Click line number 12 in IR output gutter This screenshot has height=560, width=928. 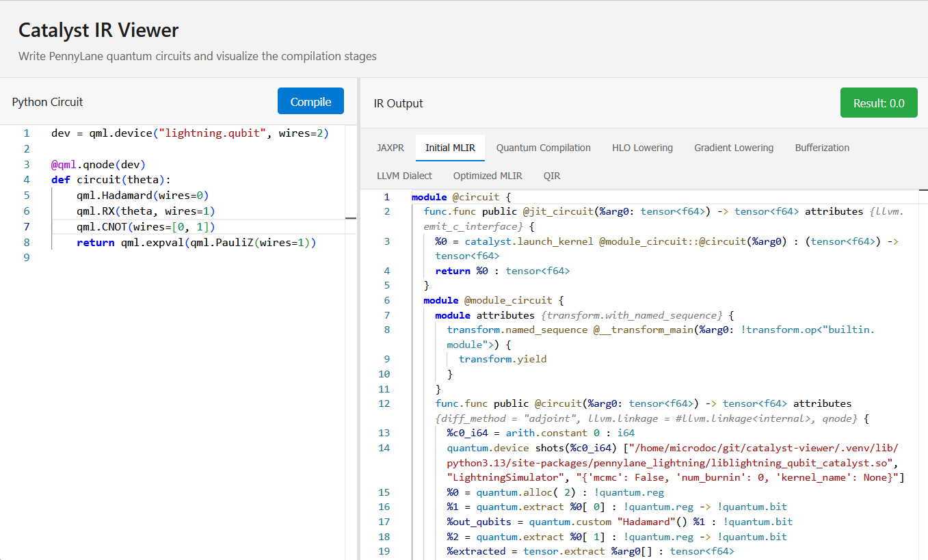[384, 403]
